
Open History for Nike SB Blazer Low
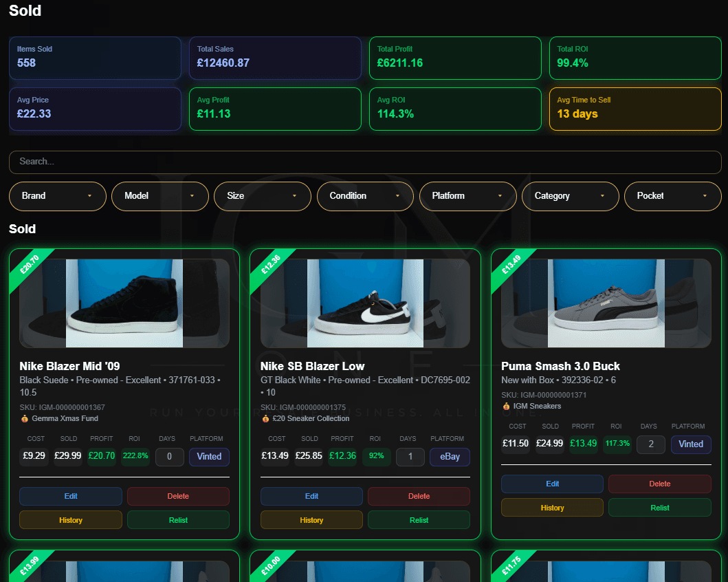311,520
